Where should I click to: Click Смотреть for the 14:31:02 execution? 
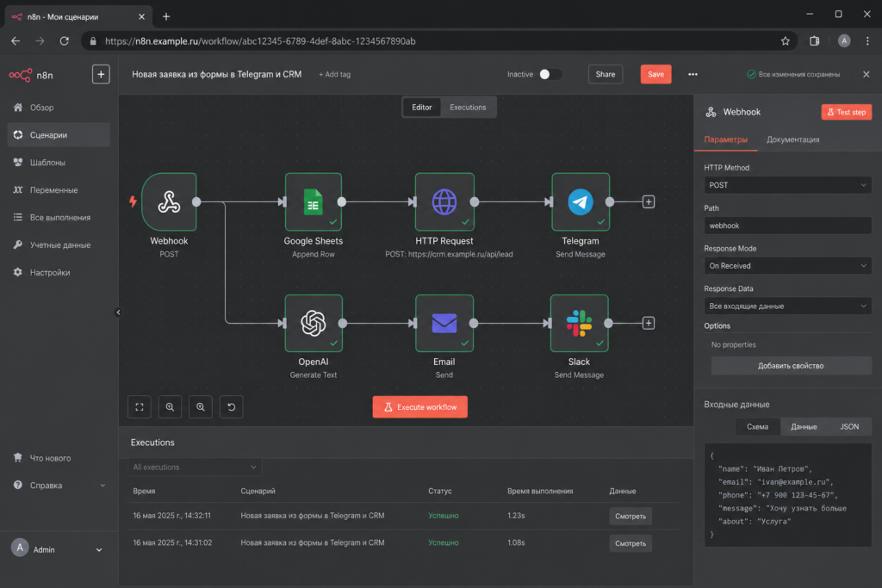point(630,543)
